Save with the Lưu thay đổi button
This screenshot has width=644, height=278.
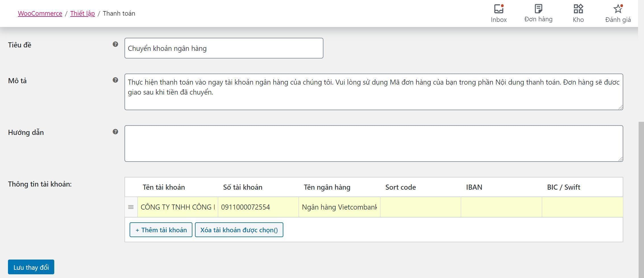(x=31, y=267)
